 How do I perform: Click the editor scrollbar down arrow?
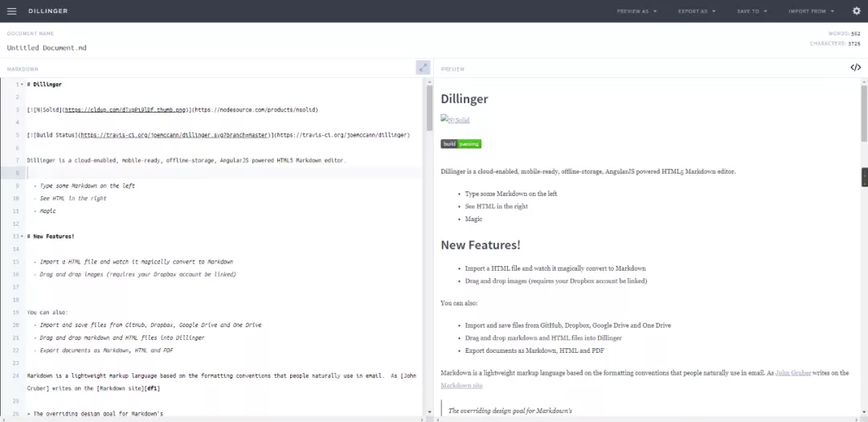tap(429, 412)
